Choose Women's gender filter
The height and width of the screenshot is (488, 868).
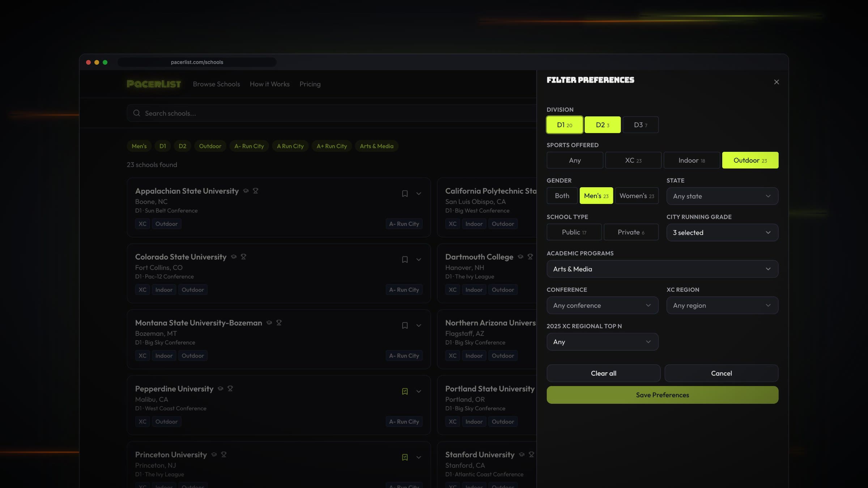(637, 196)
